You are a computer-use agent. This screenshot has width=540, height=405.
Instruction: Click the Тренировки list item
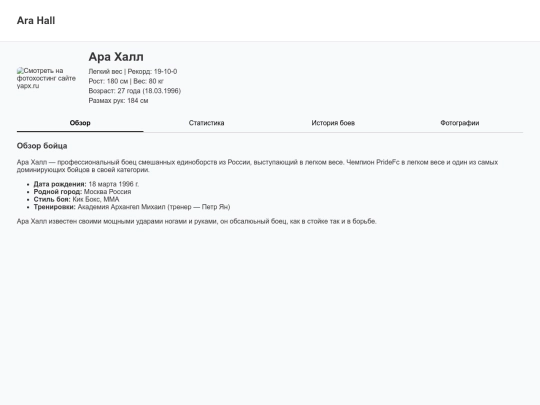pyautogui.click(x=132, y=207)
